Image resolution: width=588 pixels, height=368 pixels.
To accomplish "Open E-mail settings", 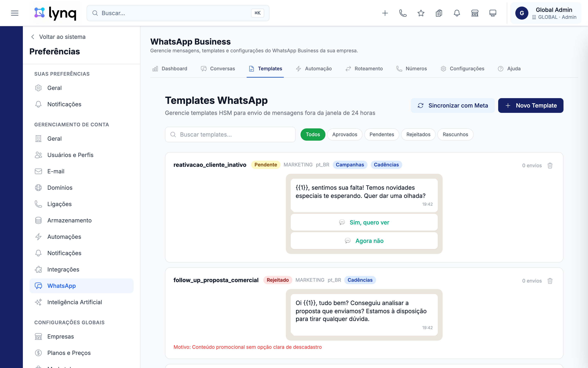I will 81,171.
